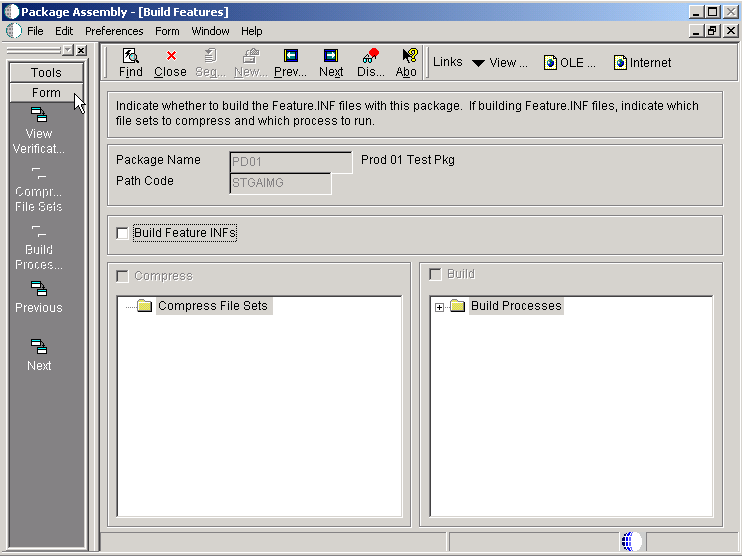The height and width of the screenshot is (556, 742).
Task: Click the application globe icon beside File menu
Action: 14,31
